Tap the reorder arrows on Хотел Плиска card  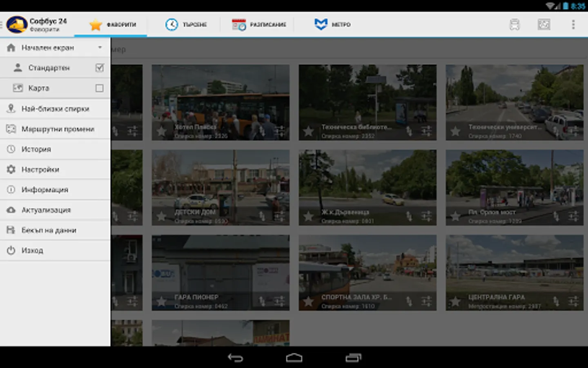click(x=262, y=131)
